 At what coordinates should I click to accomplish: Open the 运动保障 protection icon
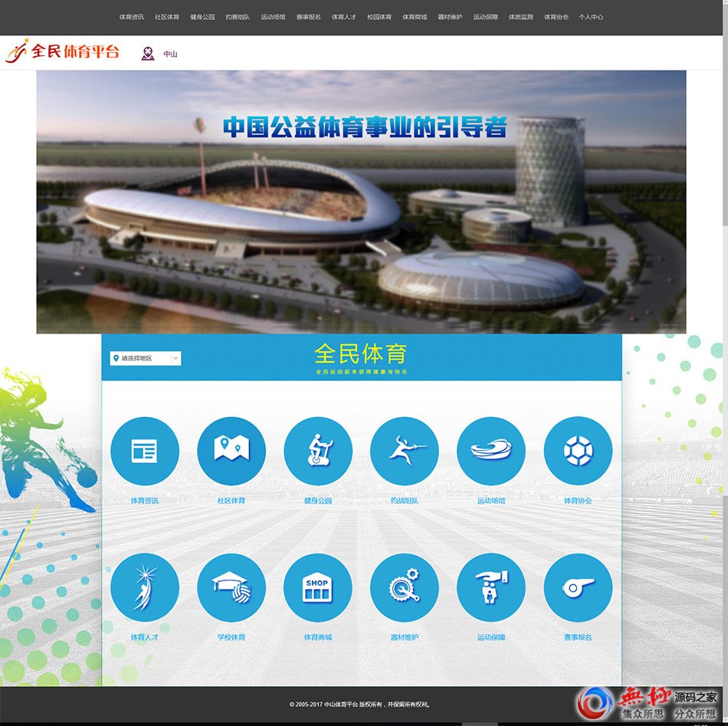click(491, 588)
